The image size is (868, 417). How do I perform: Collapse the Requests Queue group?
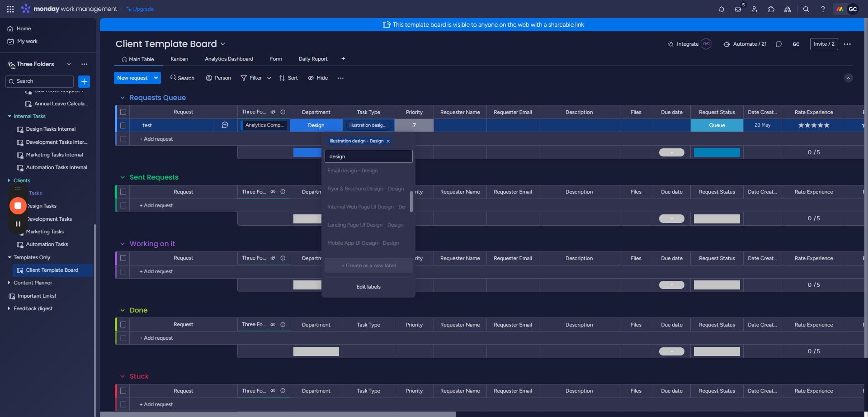123,98
